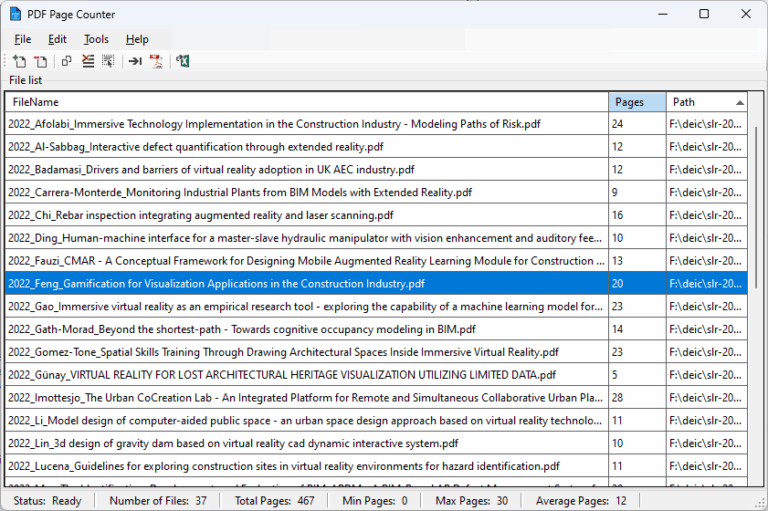
Task: Click the add files icon with green plus
Action: 19,61
